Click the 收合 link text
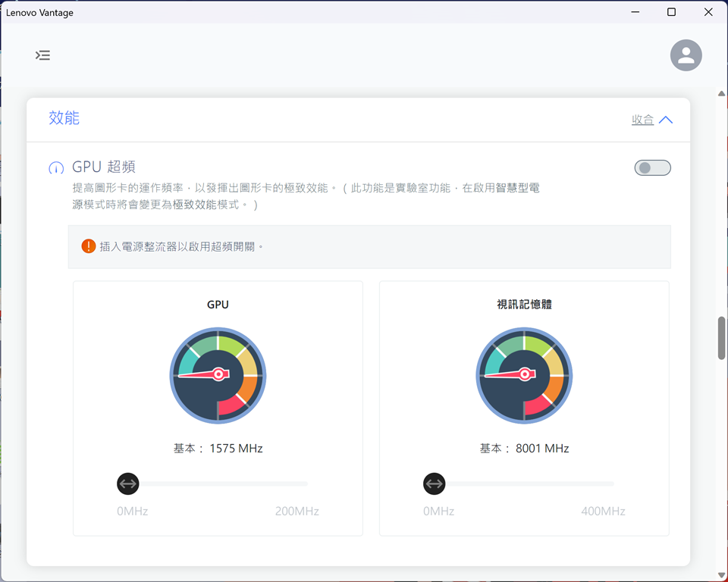 coord(642,120)
